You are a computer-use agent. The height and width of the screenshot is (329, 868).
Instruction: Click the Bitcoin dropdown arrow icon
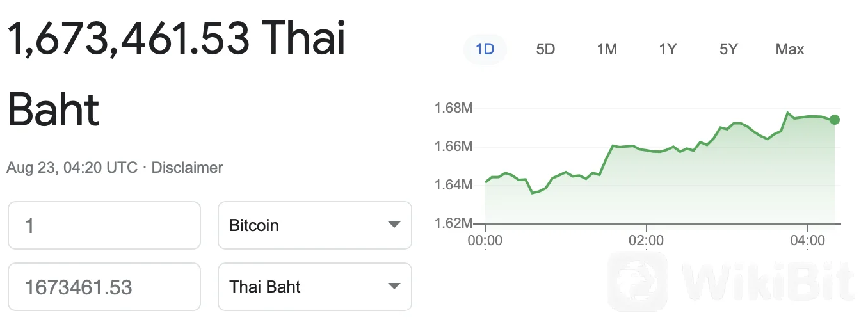(394, 225)
